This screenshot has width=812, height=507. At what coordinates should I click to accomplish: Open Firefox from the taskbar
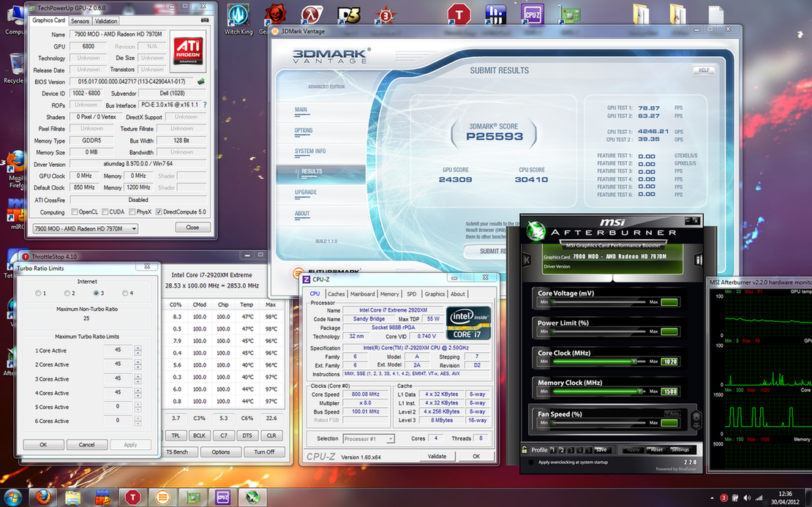(42, 497)
